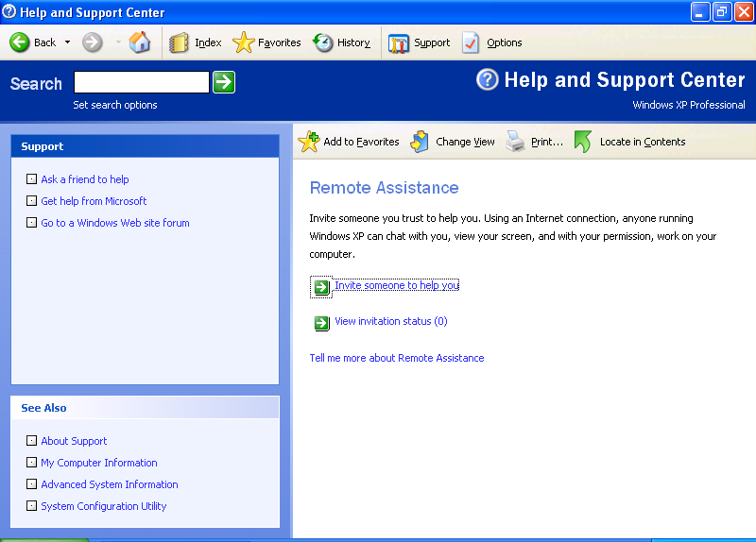Open the About Support link
This screenshot has height=542, width=756.
click(x=74, y=441)
